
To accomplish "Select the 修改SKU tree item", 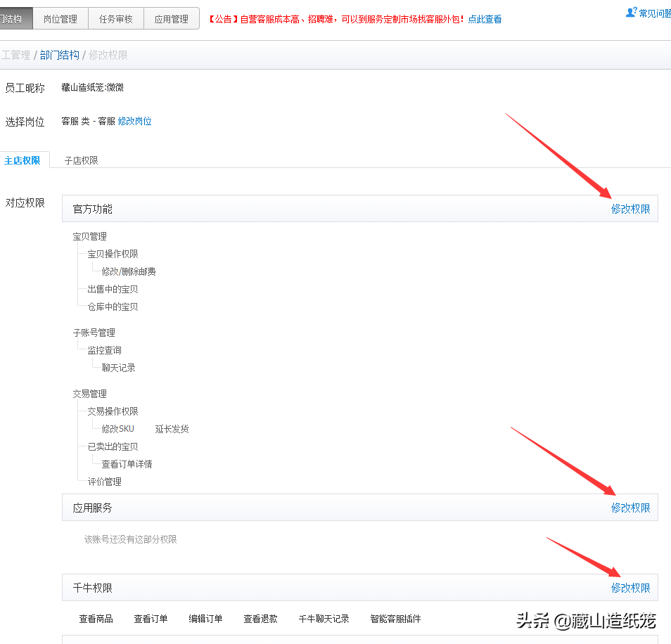I will pos(117,429).
